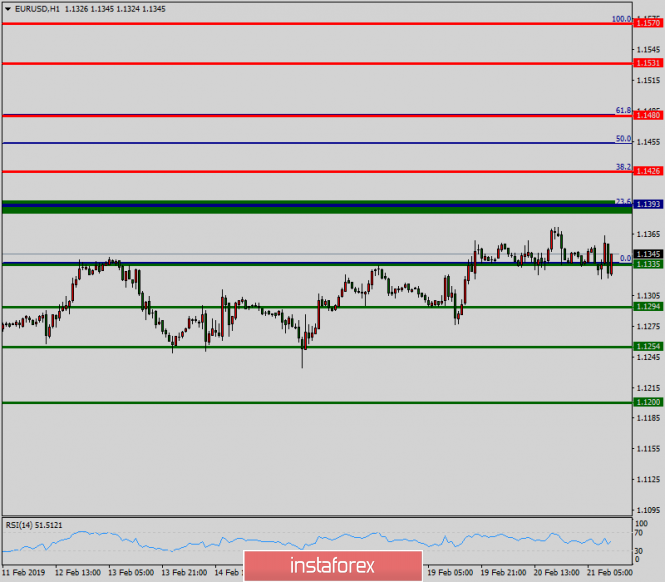665x582 pixels.
Task: Click the red 1.1426 price tag
Action: (x=648, y=172)
